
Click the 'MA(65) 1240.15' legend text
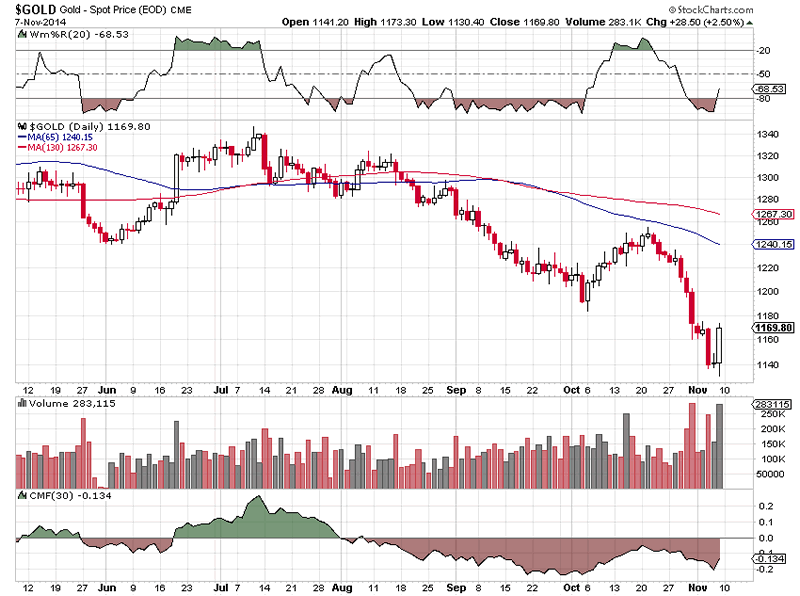pos(60,137)
